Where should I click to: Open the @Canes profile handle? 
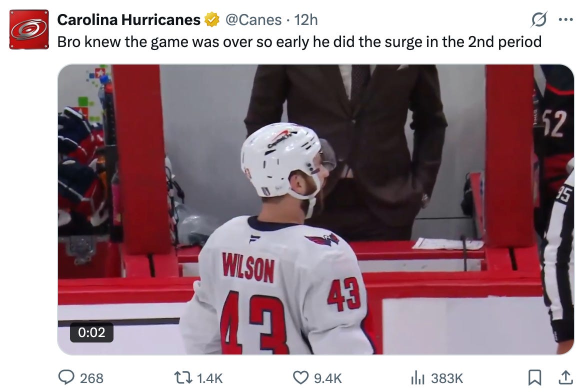click(x=253, y=19)
